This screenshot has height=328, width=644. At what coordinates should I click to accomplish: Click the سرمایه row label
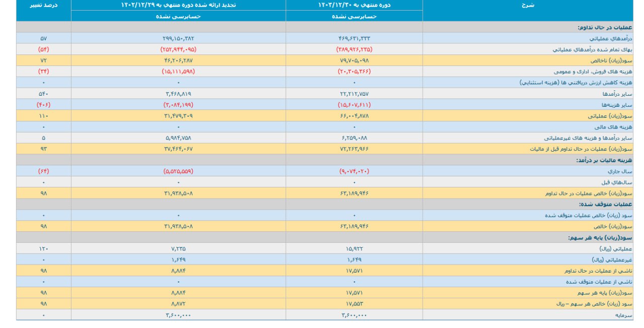pyautogui.click(x=623, y=315)
